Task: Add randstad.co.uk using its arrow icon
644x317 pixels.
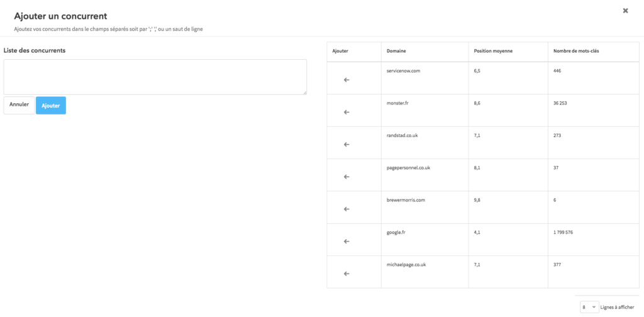Action: point(347,145)
